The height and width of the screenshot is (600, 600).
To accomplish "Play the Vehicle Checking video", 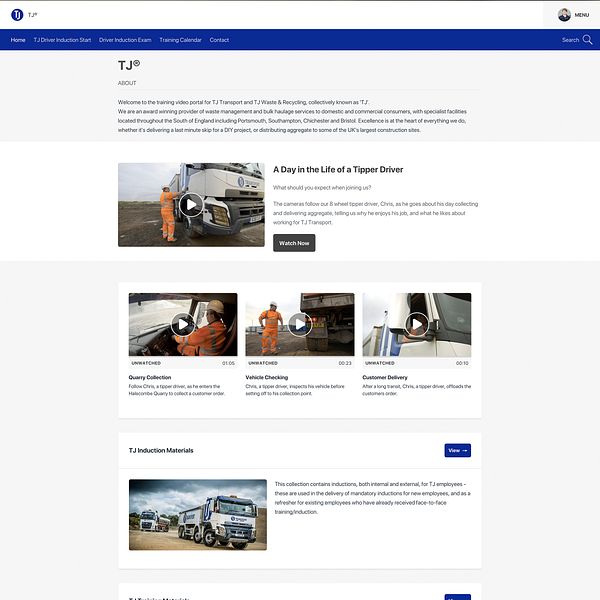I will click(x=300, y=324).
